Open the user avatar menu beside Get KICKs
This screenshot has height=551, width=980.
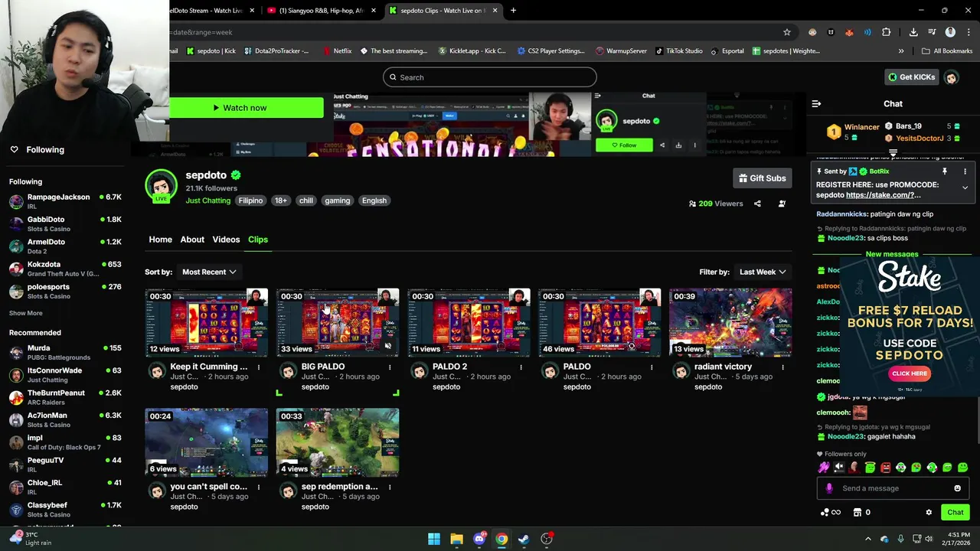coord(951,77)
